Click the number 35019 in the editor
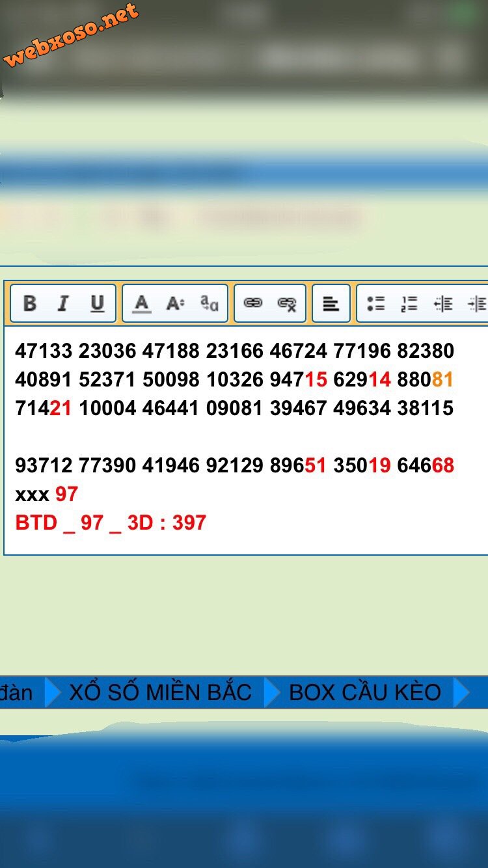488x868 pixels. tap(362, 465)
